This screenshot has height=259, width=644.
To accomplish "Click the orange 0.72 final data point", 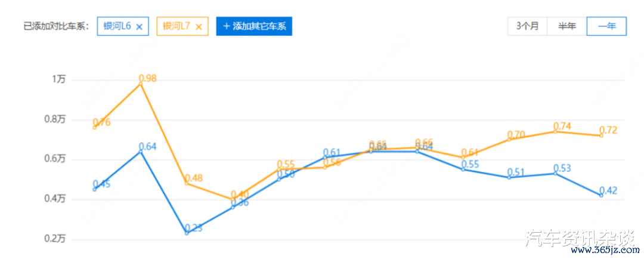I will coord(601,135).
